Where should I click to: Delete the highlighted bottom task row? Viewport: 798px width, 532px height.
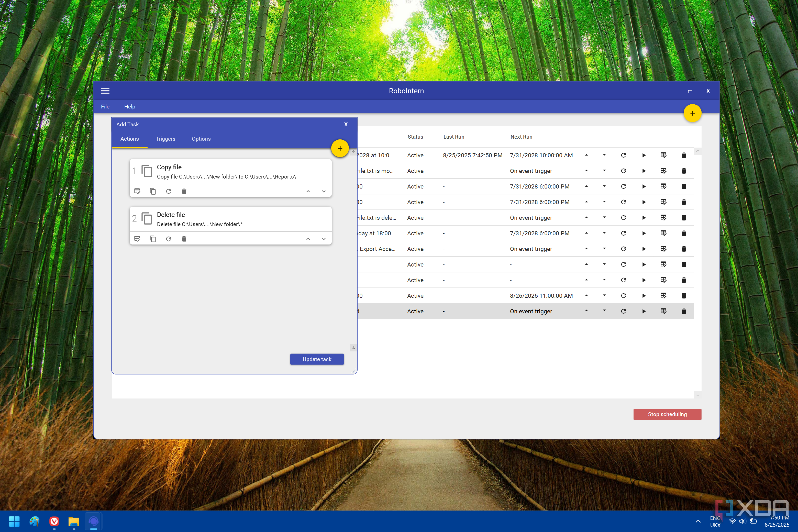coord(684,312)
